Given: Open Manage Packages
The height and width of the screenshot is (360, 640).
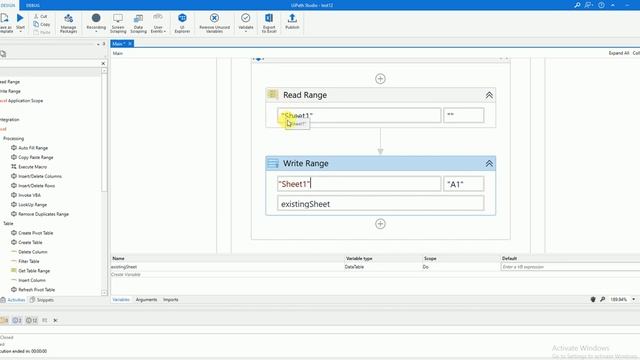Looking at the screenshot, I should [x=69, y=23].
